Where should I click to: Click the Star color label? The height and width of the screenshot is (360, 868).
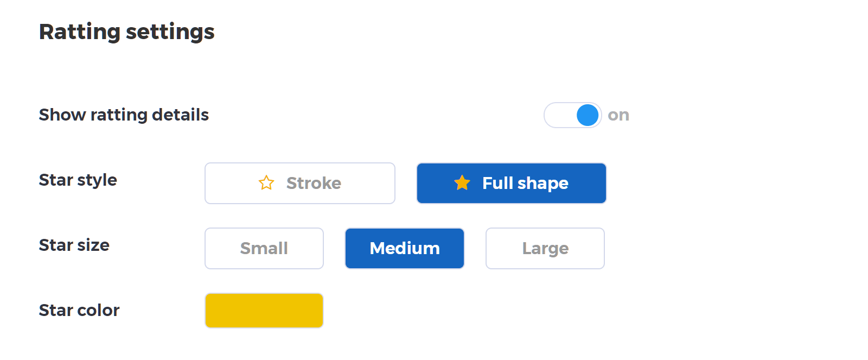click(79, 310)
